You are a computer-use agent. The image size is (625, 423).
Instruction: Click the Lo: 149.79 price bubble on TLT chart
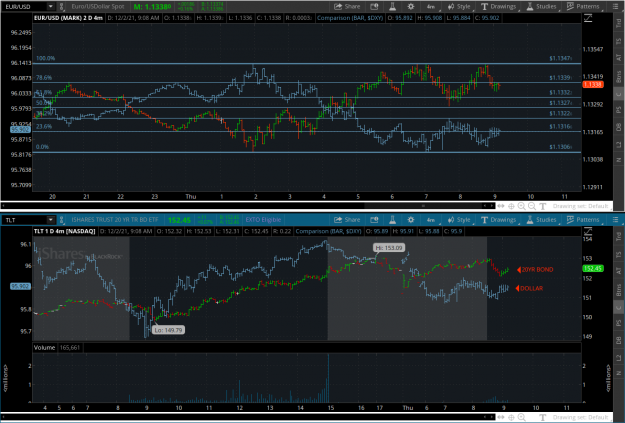click(168, 330)
